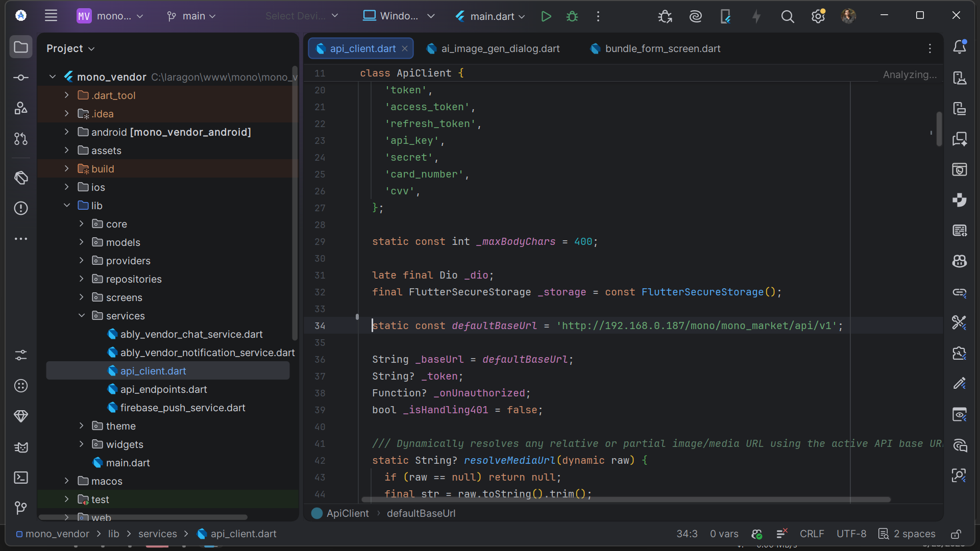Click the editor horizontal scrollbar

626,499
